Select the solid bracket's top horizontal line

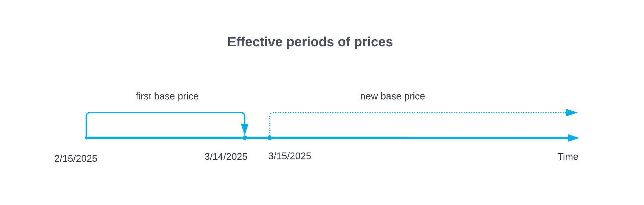click(165, 113)
